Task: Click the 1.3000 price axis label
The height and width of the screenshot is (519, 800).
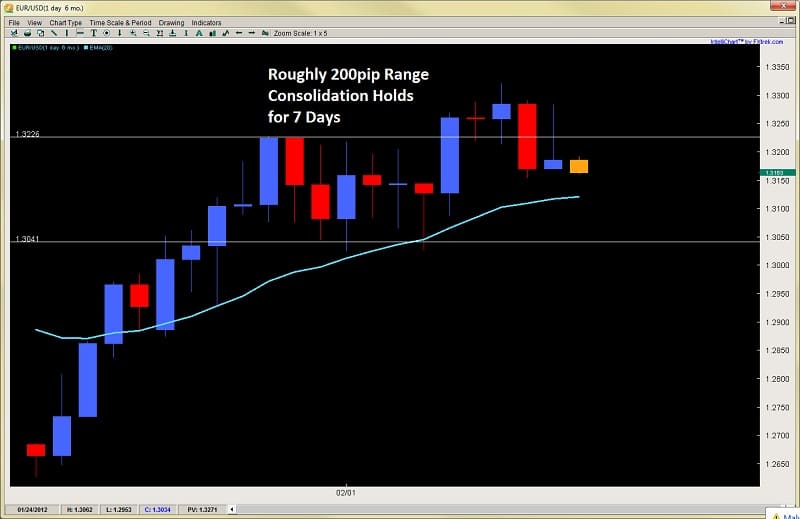Action: [x=777, y=265]
